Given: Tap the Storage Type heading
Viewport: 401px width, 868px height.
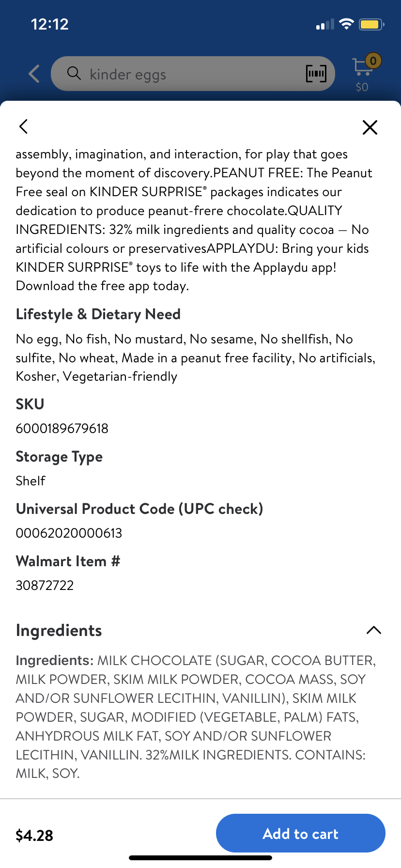Looking at the screenshot, I should 59,457.
